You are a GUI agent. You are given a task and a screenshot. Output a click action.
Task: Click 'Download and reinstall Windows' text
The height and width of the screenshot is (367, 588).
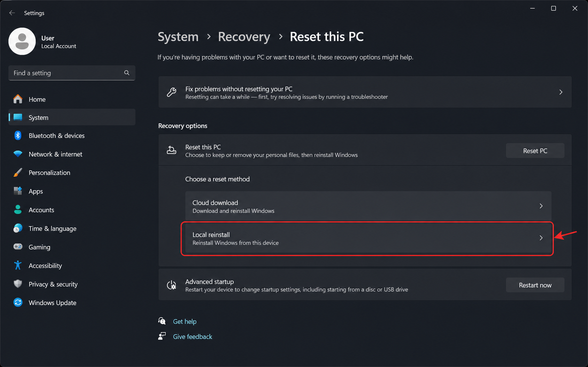233,211
